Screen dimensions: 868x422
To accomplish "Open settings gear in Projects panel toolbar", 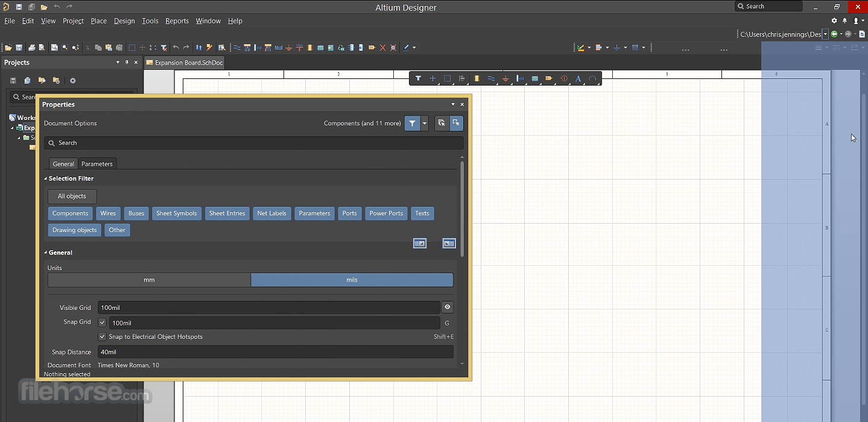I will pyautogui.click(x=73, y=80).
